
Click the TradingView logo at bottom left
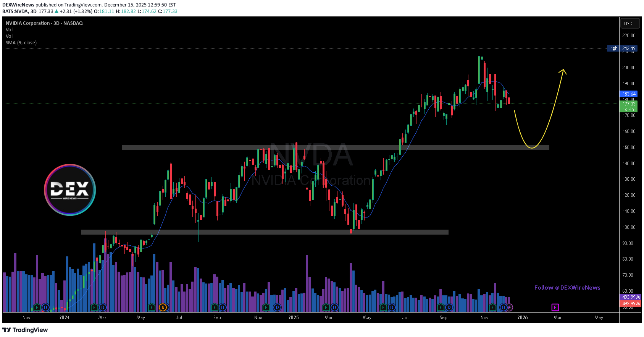pyautogui.click(x=25, y=330)
